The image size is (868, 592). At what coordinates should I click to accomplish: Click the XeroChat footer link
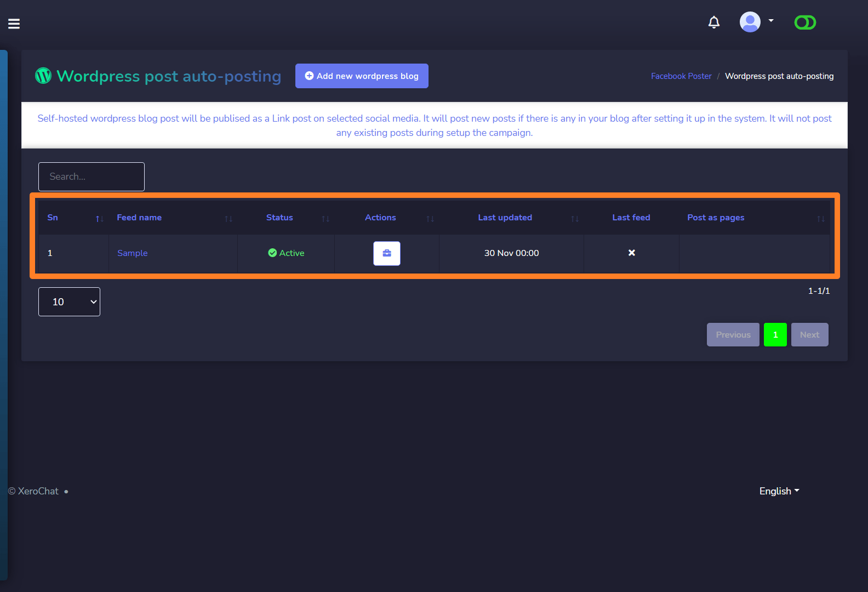pos(38,491)
